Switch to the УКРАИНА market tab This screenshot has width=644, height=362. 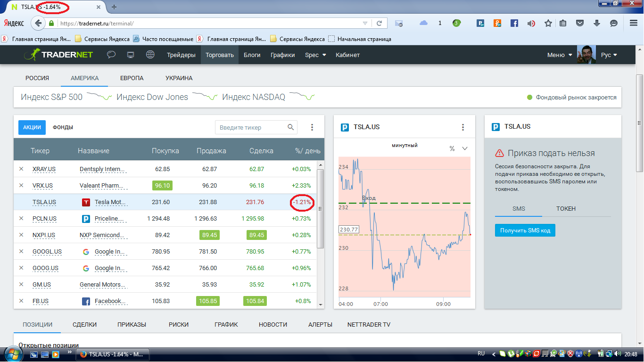[179, 78]
